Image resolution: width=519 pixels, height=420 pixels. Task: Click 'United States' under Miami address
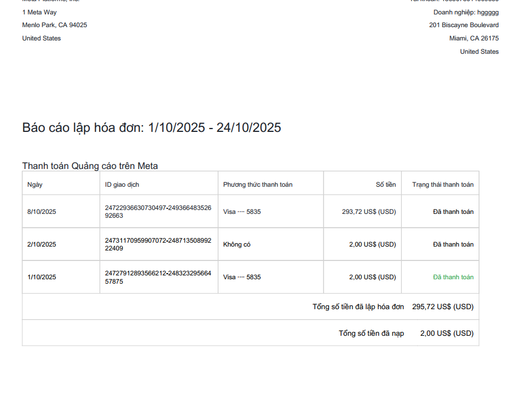coord(479,52)
